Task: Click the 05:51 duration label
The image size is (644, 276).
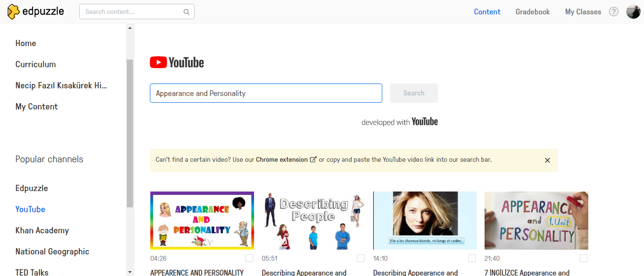Action: [x=270, y=258]
